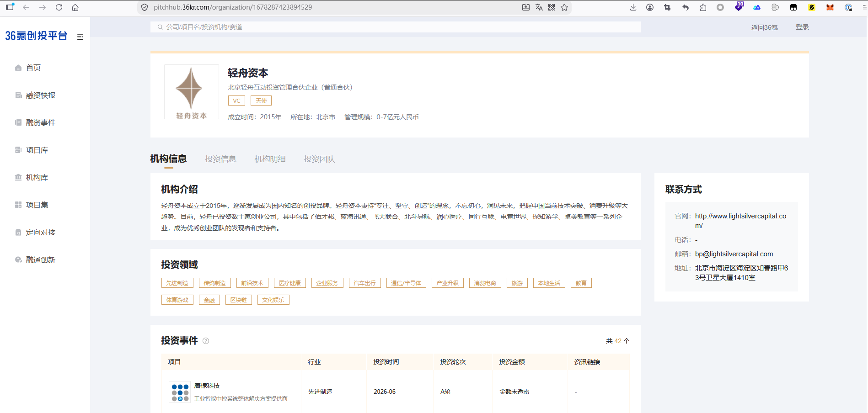Click the 文化娱乐 investment field tag
Screen dimensions: 868x413
pos(273,300)
